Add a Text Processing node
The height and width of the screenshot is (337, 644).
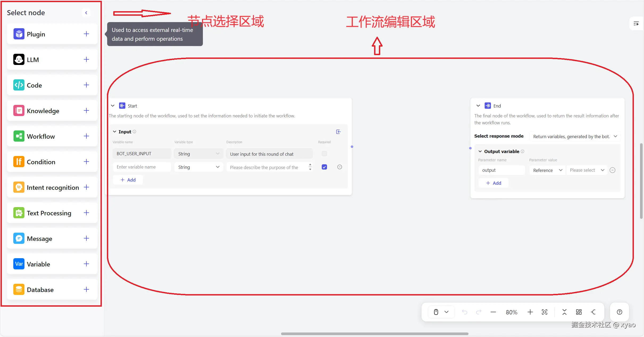point(86,213)
